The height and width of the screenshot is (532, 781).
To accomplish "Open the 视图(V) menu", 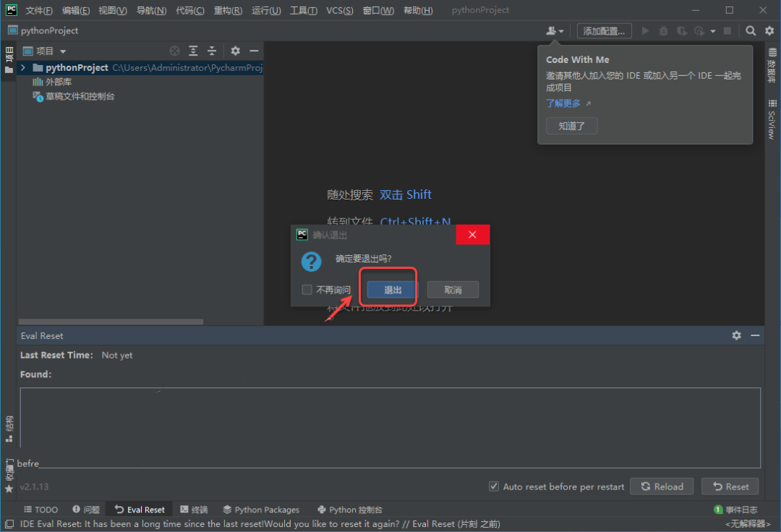I will coord(113,10).
